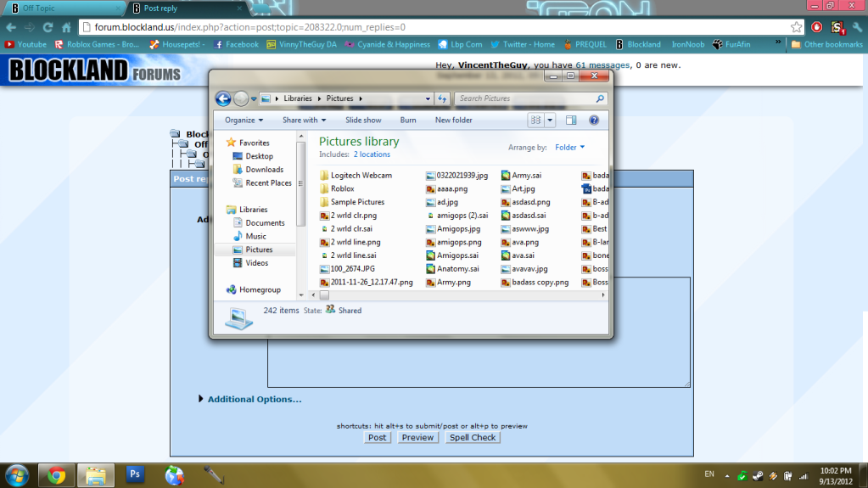
Task: Click Slide show in the Explorer toolbar
Action: 363,121
